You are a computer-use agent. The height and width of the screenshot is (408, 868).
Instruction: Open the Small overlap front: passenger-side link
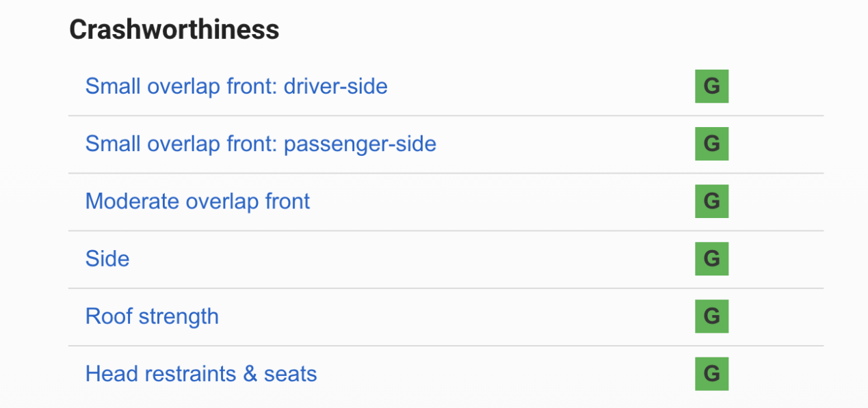point(261,144)
